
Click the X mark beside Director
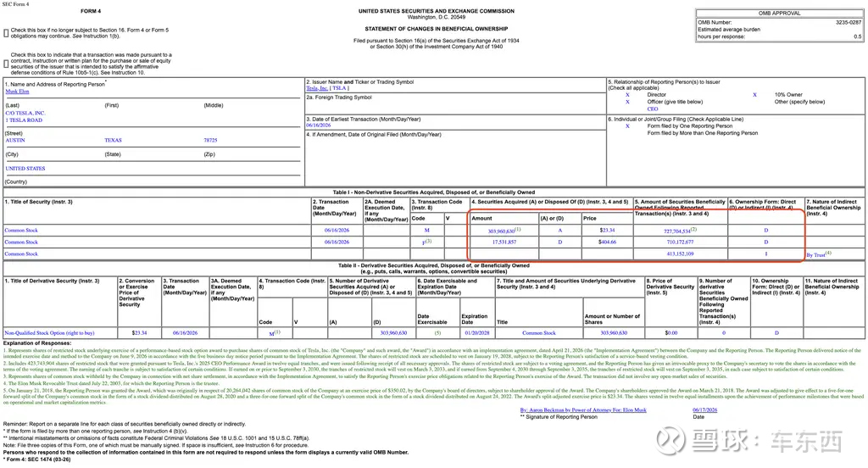coord(627,95)
